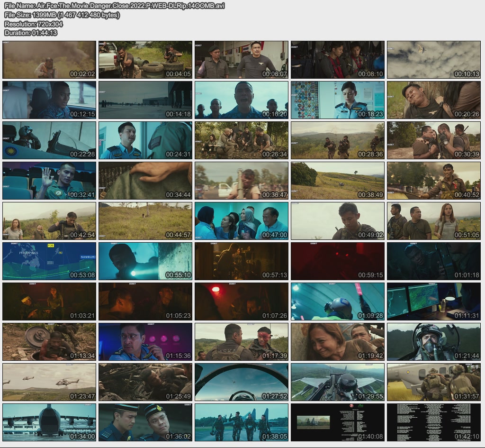The height and width of the screenshot is (448, 485).
Task: Open the credits frame at 01:42:10
Action: pos(434,422)
